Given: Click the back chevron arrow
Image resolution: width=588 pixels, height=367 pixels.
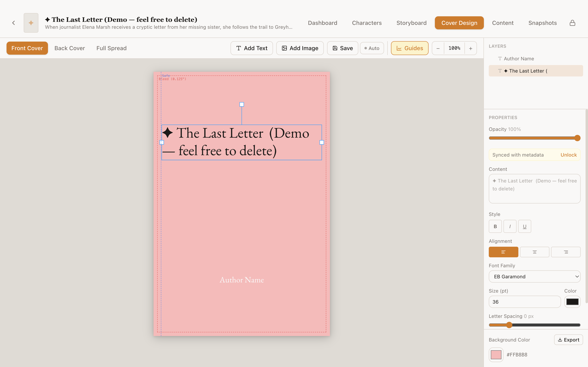Looking at the screenshot, I should 14,23.
